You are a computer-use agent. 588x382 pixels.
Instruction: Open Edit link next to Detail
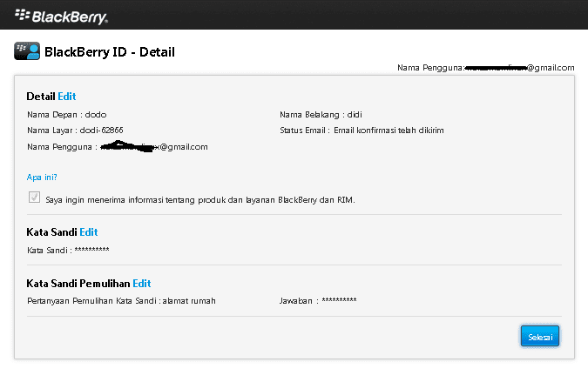coord(67,97)
